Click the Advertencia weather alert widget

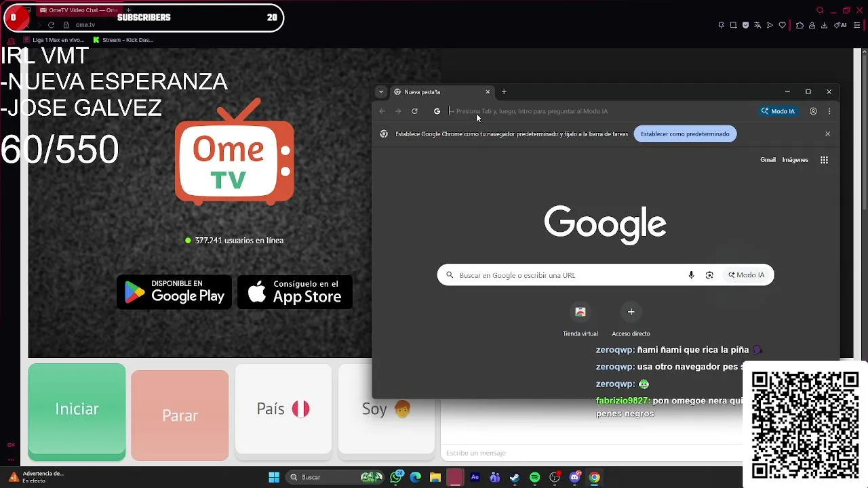pos(37,477)
